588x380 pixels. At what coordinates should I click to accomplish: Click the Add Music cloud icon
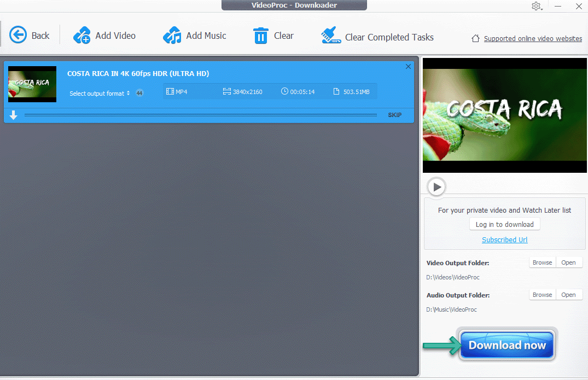(x=172, y=35)
